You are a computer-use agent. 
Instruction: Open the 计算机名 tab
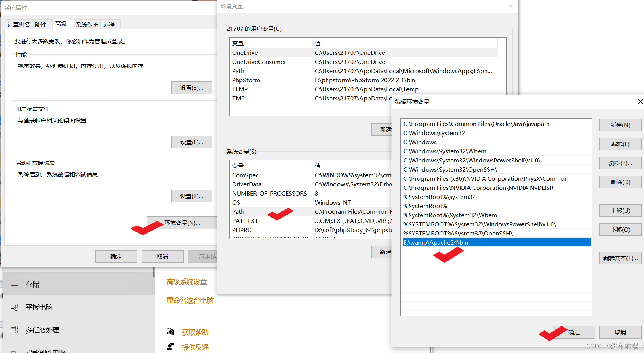18,24
